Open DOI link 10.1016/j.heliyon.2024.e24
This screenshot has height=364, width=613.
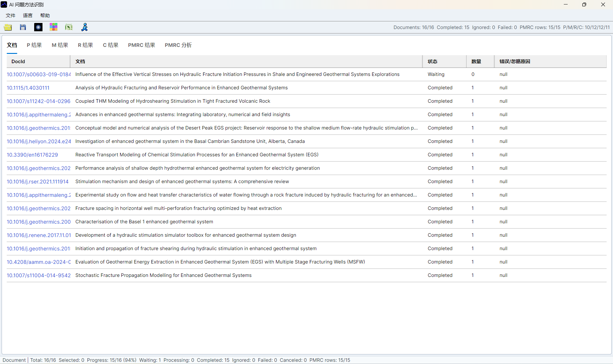pos(39,141)
